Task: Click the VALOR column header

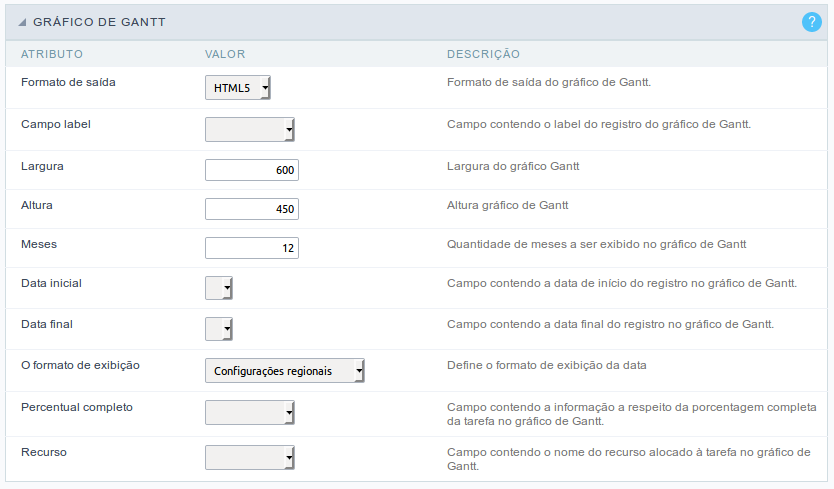Action: pyautogui.click(x=225, y=54)
